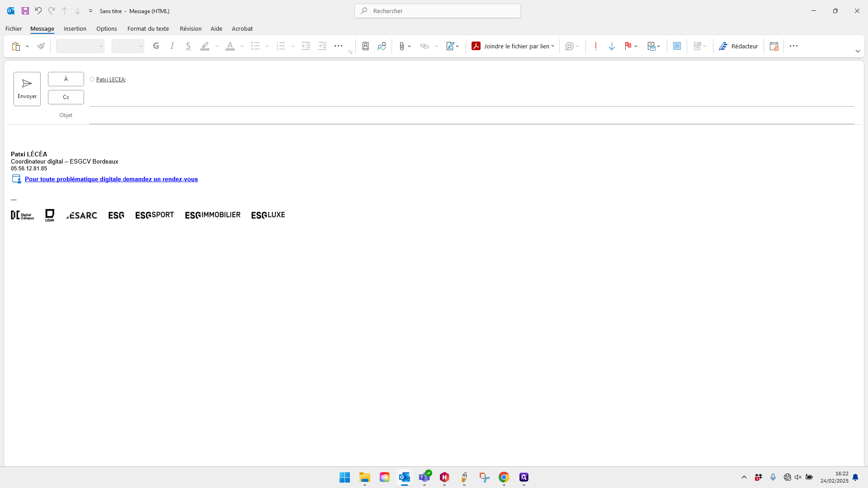868x488 pixels.
Task: Open the paste options dropdown arrow
Action: 28,46
